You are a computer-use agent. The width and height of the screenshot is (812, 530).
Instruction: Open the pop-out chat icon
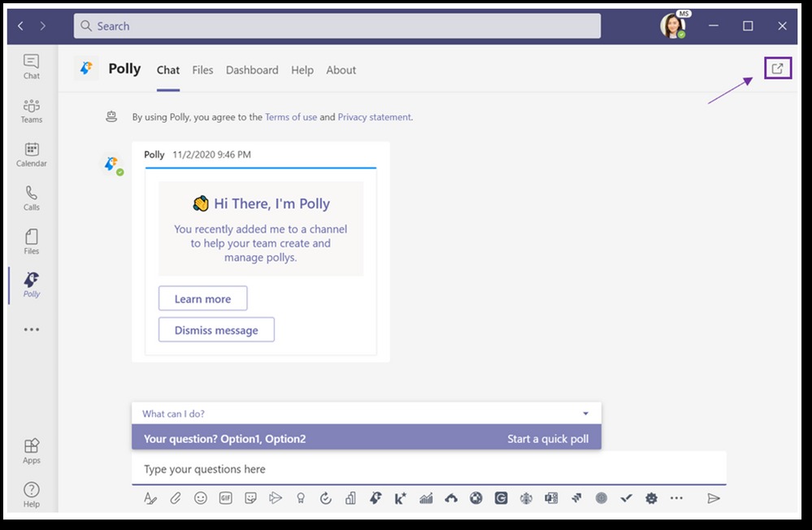(777, 69)
